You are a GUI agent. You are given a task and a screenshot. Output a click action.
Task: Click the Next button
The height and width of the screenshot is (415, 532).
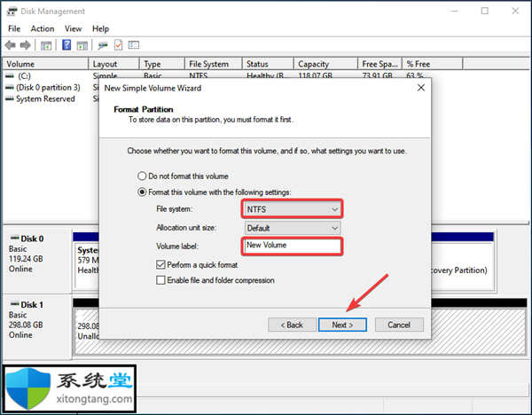coord(342,325)
